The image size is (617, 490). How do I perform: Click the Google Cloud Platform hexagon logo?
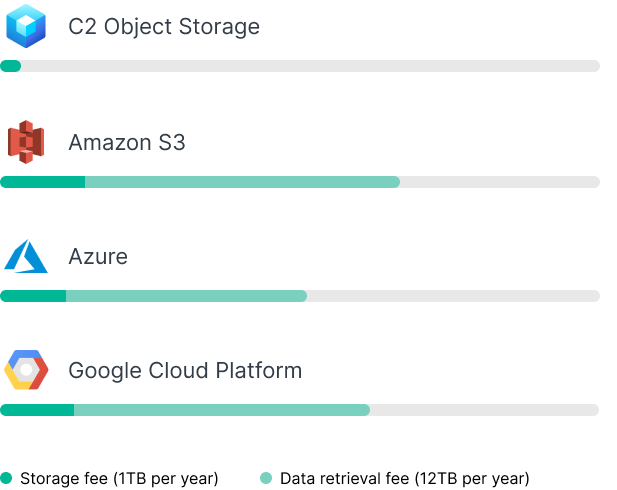(x=26, y=370)
